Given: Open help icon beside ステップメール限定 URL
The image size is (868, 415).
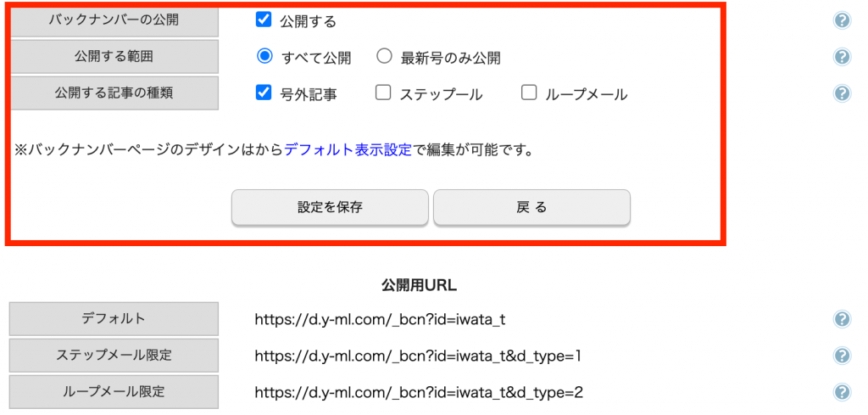Looking at the screenshot, I should click(842, 355).
